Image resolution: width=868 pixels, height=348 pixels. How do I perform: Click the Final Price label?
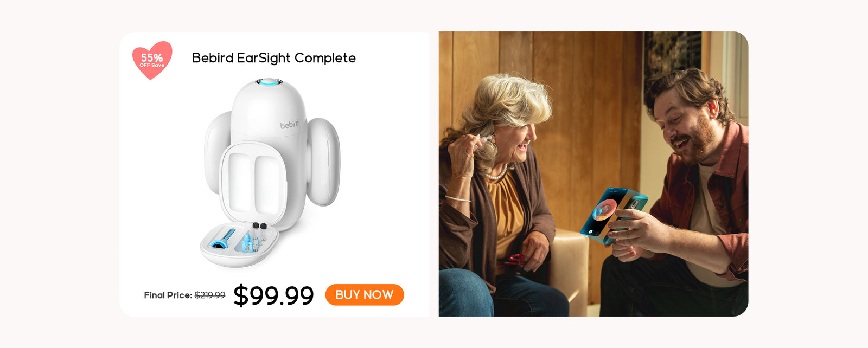168,295
